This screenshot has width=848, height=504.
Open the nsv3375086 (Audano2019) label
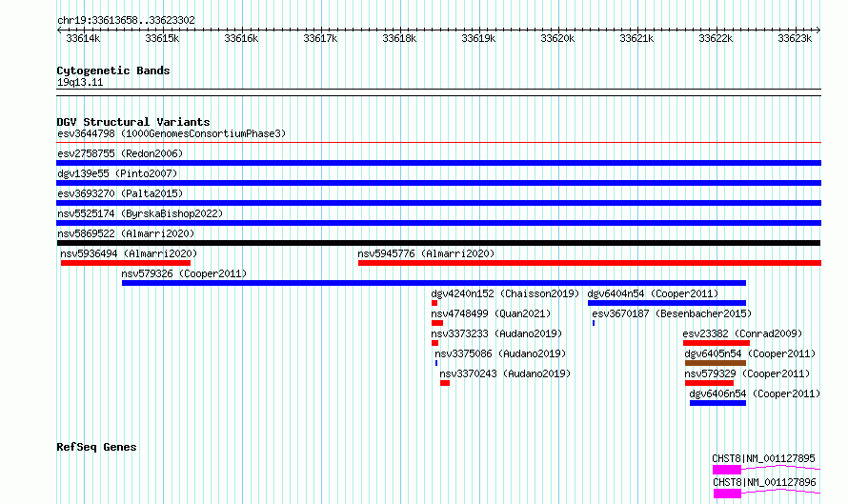tap(500, 353)
